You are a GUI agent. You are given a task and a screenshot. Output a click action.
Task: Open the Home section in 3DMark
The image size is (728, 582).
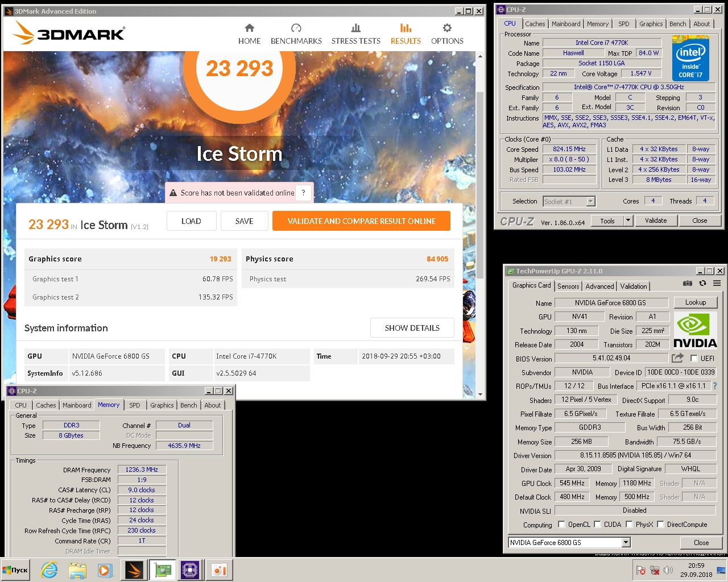click(x=249, y=34)
